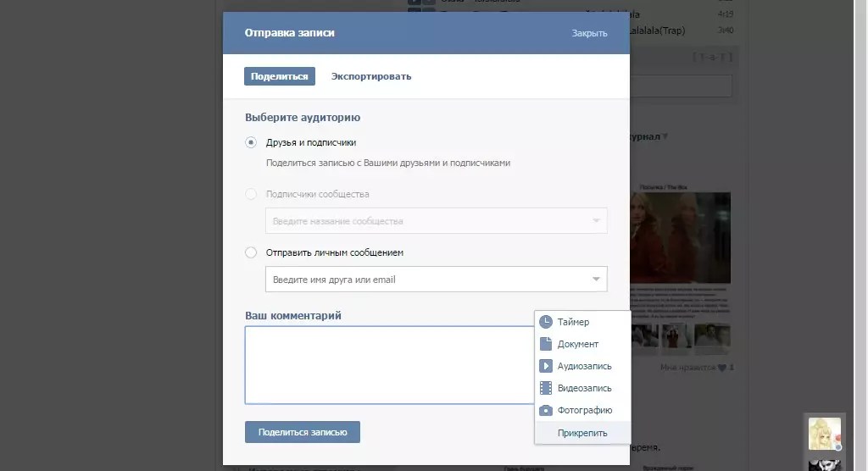Click the Видеозапись film icon
The width and height of the screenshot is (868, 471).
(546, 388)
